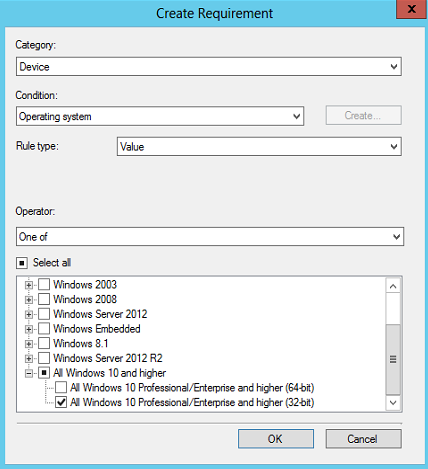Expand the Windows 8.1 tree node
Image resolution: width=428 pixels, height=469 pixels.
pos(29,344)
